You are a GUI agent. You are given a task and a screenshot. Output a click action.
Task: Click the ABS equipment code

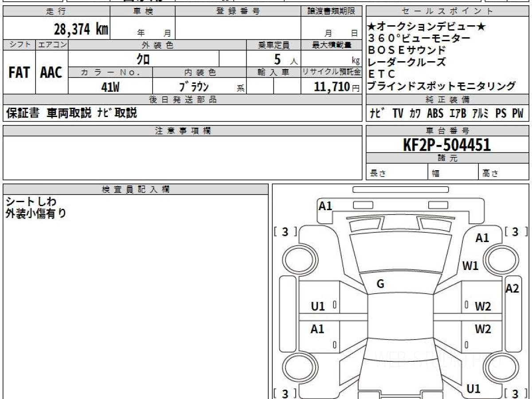[x=435, y=113]
